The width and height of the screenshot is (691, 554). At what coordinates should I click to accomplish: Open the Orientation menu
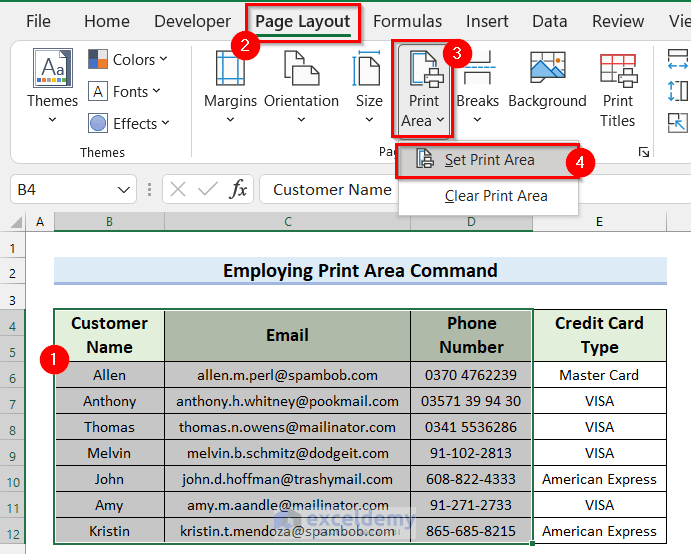[301, 86]
